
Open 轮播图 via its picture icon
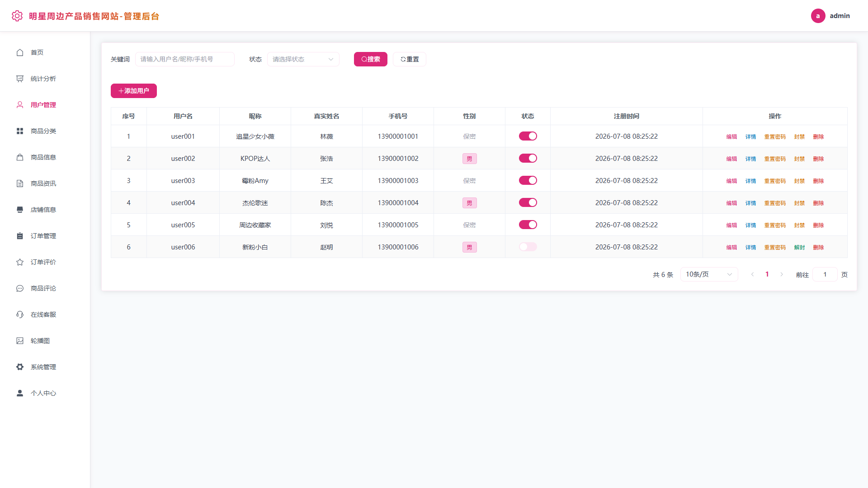tap(20, 341)
